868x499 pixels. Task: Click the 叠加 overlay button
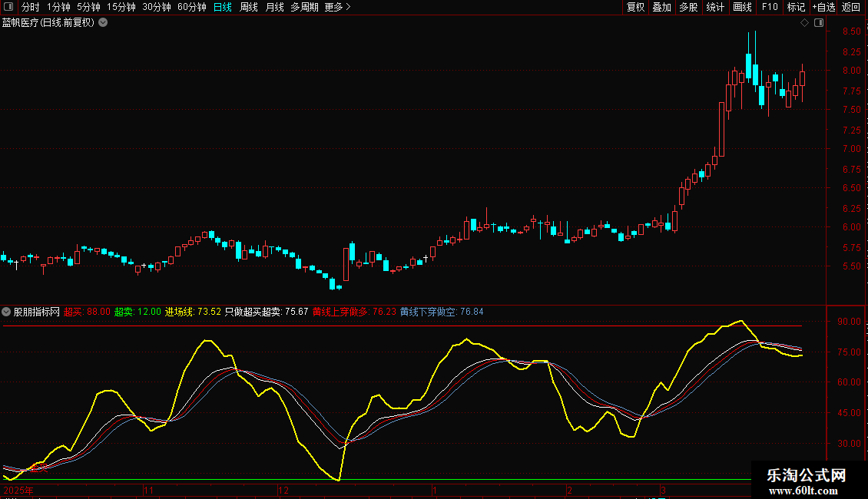pyautogui.click(x=661, y=7)
